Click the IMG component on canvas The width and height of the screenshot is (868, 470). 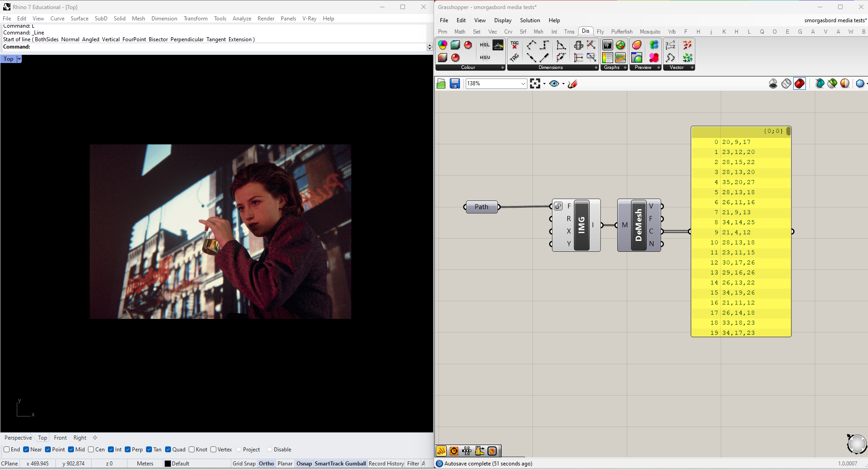[x=581, y=225]
